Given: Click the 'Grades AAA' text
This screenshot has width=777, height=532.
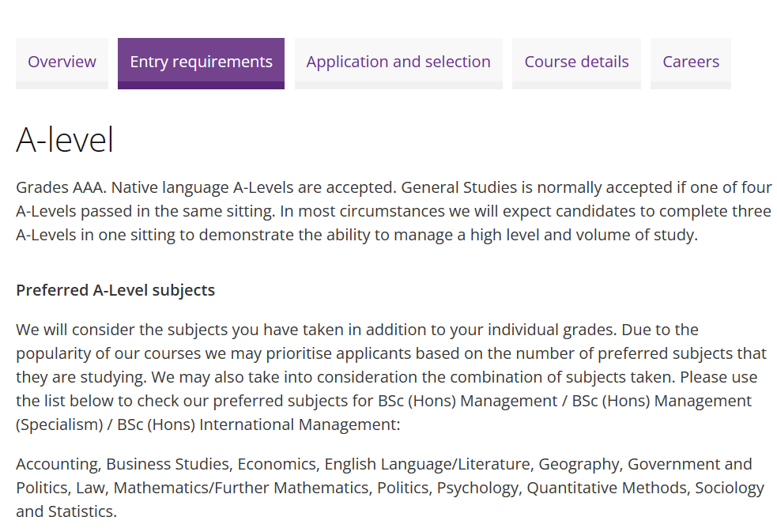Looking at the screenshot, I should (x=61, y=187).
